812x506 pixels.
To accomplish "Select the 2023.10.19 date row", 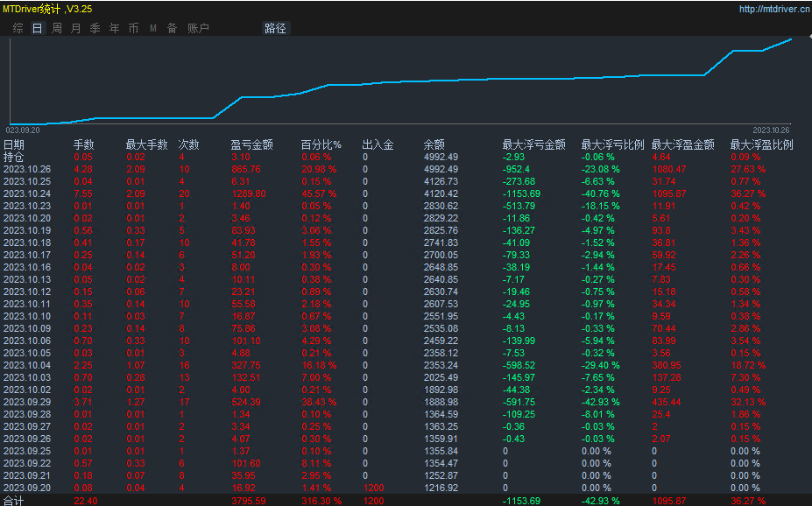I will click(27, 230).
